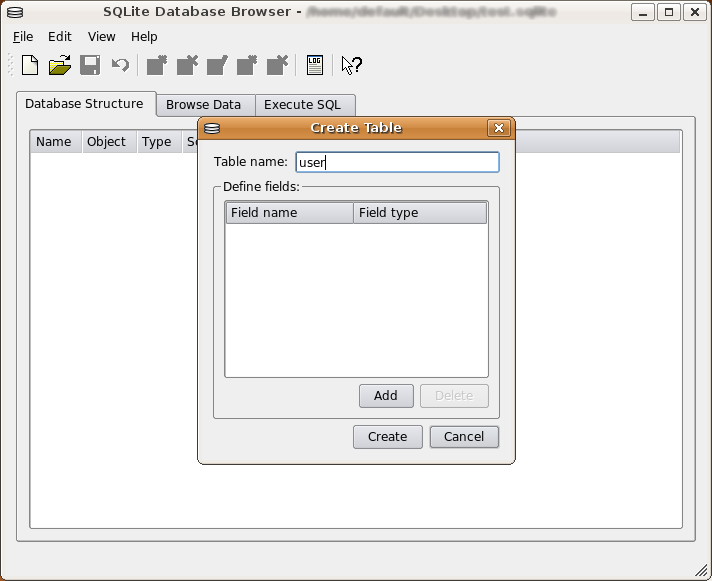Image resolution: width=712 pixels, height=581 pixels.
Task: Click the New Database toolbar icon
Action: (x=30, y=66)
